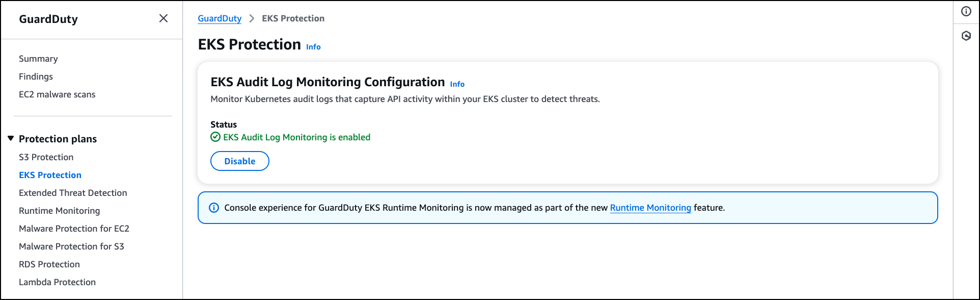Image resolution: width=980 pixels, height=300 pixels.
Task: Follow the Runtime Monitoring link in banner
Action: point(650,208)
